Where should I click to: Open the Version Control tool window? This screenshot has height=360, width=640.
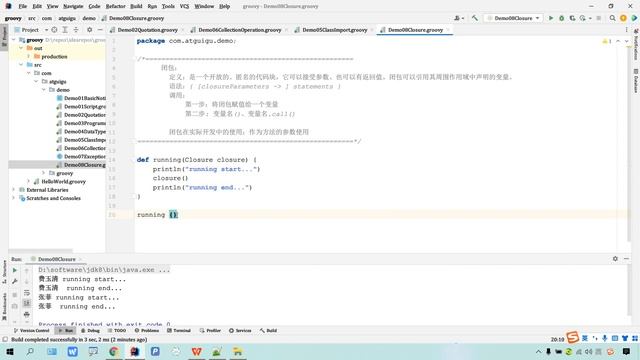(32, 331)
